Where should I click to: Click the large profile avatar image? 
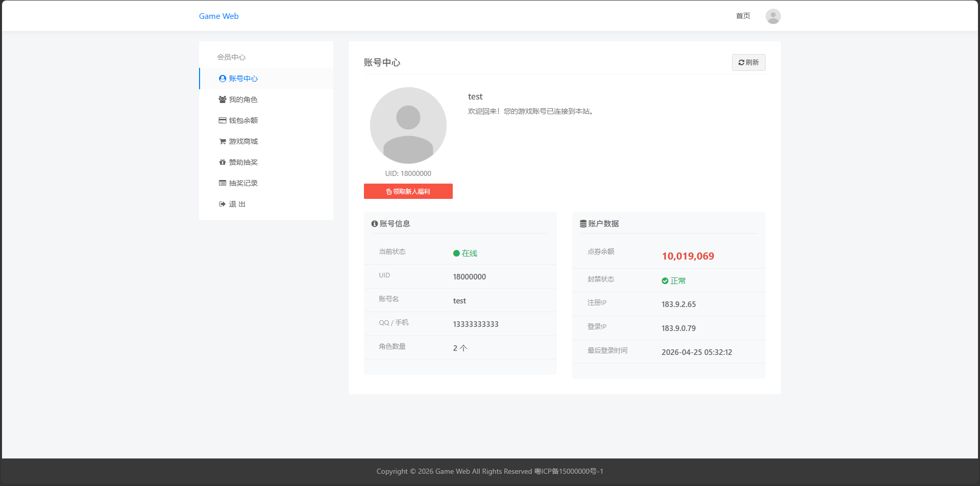(x=408, y=125)
